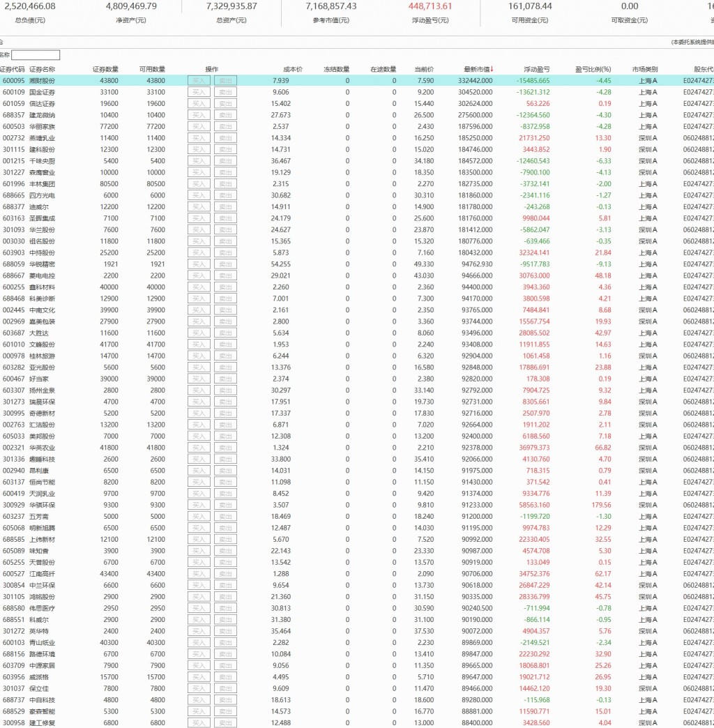Click the 名称 search input field

[36, 55]
